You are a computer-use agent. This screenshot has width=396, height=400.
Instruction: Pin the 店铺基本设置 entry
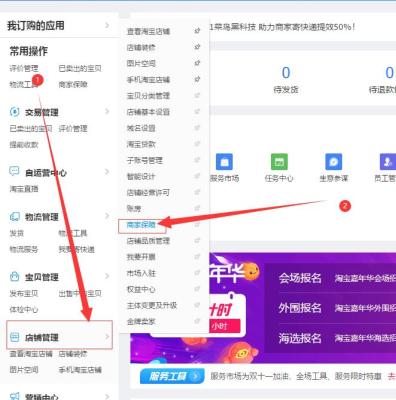click(197, 111)
